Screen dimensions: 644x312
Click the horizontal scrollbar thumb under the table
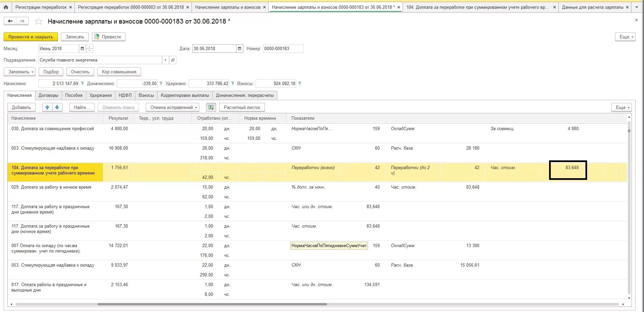click(212, 304)
